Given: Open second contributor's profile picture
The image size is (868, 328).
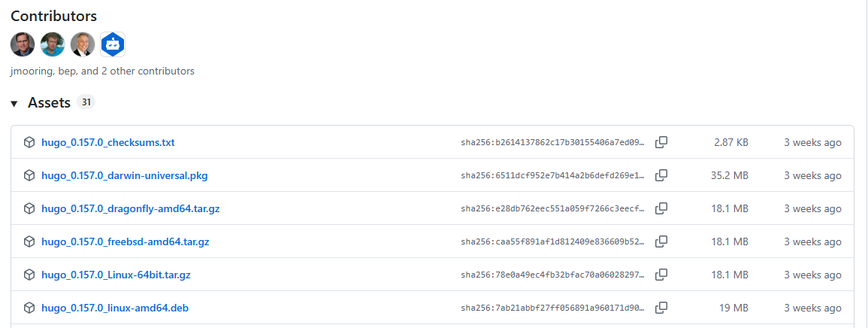Looking at the screenshot, I should click(53, 44).
